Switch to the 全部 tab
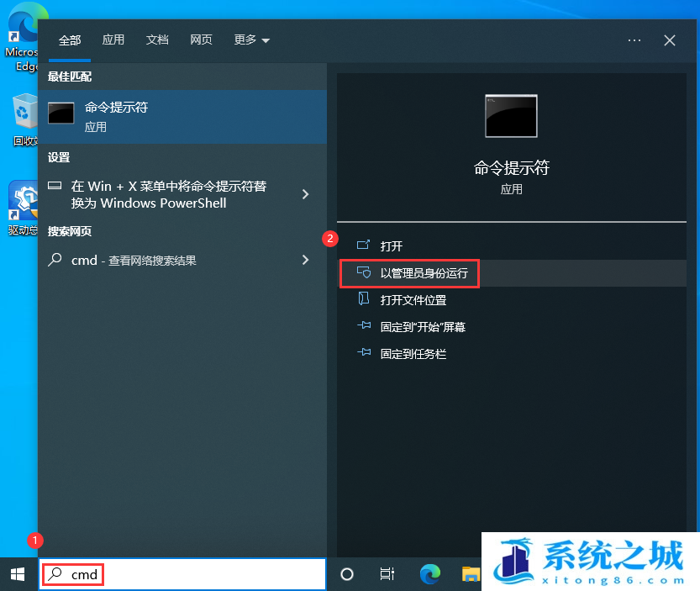 (x=70, y=40)
